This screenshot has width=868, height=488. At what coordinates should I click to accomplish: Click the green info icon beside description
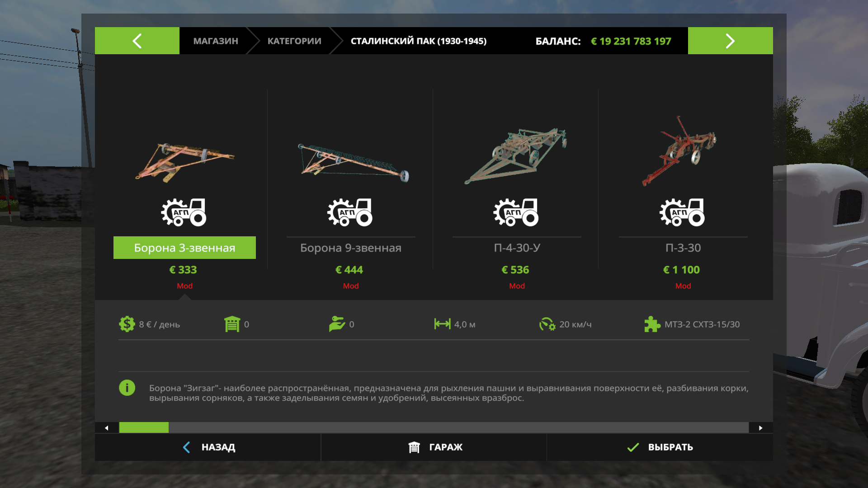tap(127, 388)
